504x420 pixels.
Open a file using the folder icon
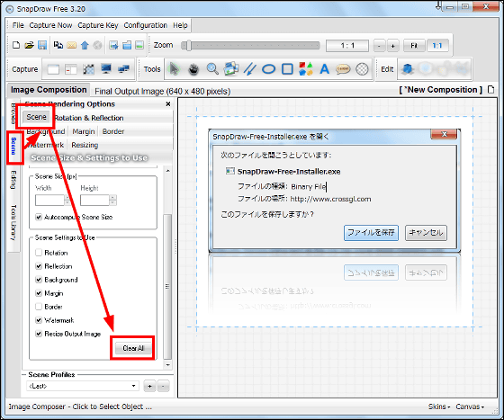click(x=29, y=45)
